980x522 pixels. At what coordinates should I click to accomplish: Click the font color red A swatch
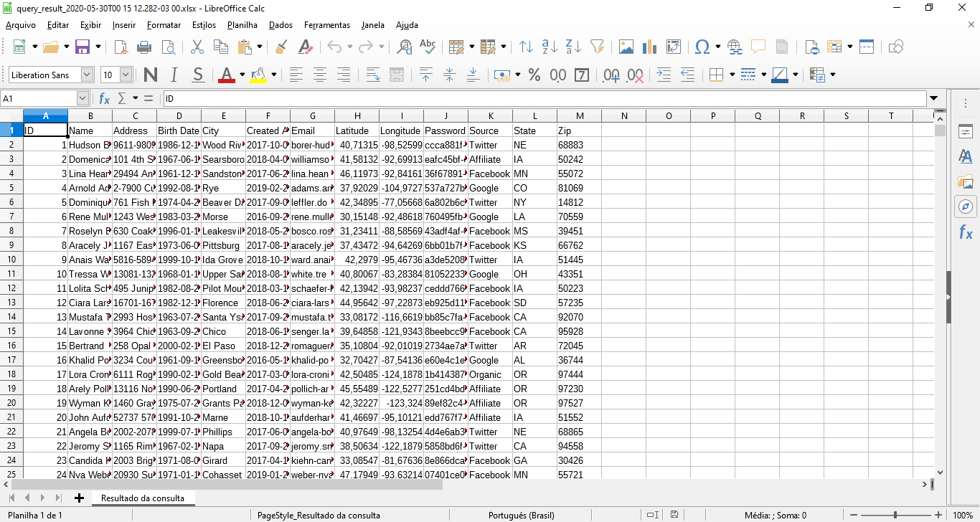click(x=227, y=75)
